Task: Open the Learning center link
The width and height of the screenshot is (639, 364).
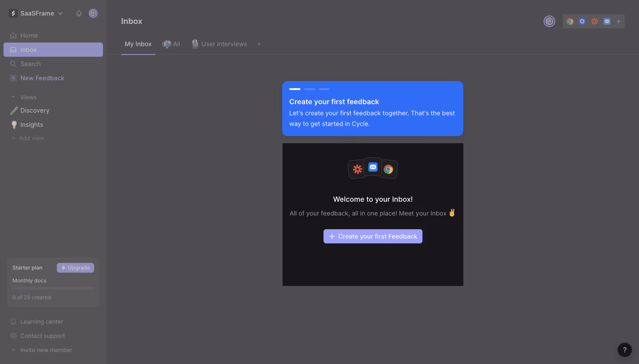Action: tap(37, 321)
